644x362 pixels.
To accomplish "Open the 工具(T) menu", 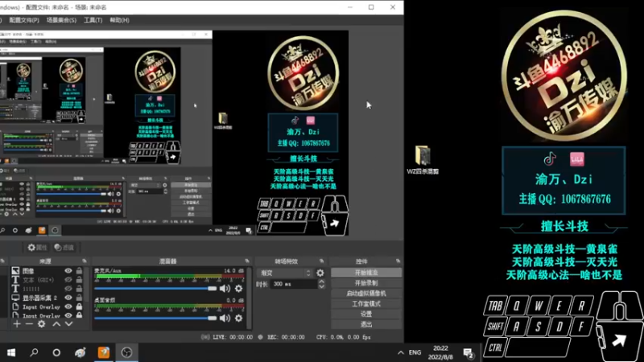I will coord(93,20).
